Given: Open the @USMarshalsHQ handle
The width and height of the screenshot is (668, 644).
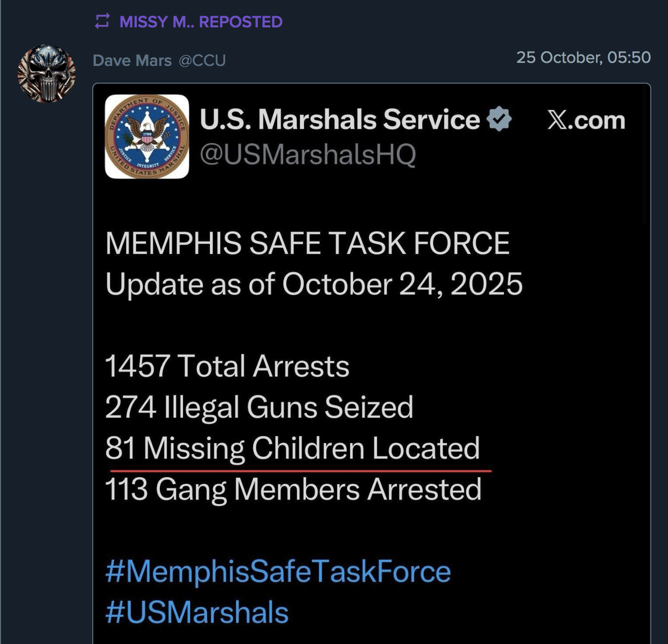Looking at the screenshot, I should 308,154.
